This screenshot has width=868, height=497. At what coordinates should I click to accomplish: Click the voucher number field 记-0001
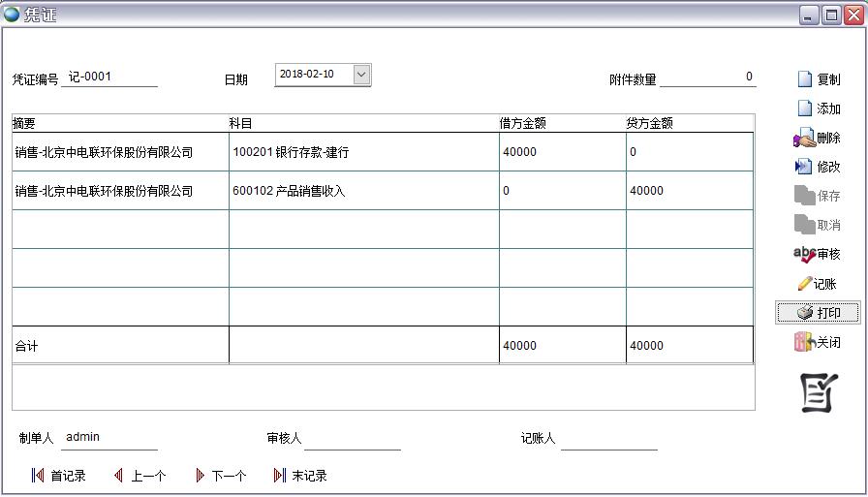(x=108, y=78)
